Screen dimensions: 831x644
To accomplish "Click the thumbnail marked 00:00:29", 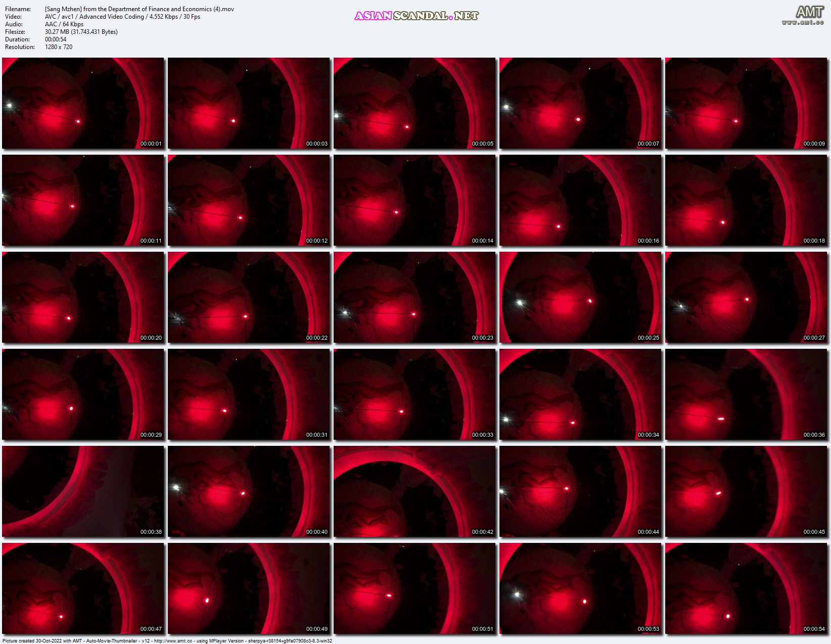I will pyautogui.click(x=83, y=394).
